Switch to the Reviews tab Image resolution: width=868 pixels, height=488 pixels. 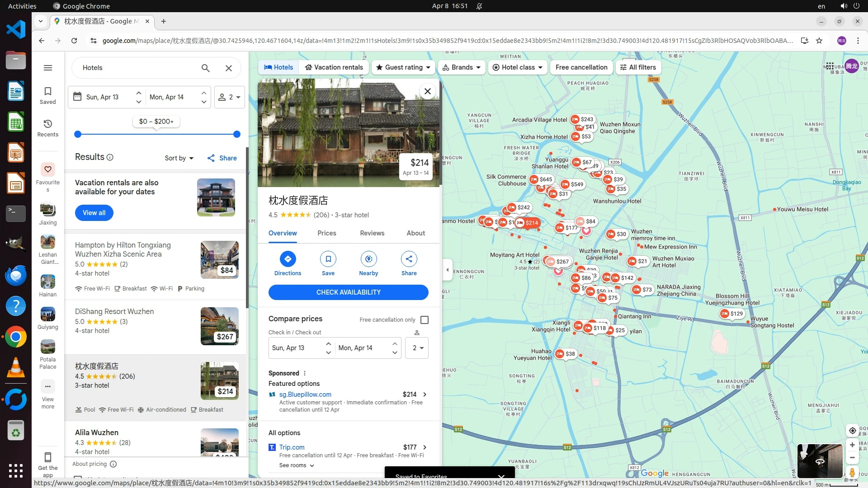[372, 233]
